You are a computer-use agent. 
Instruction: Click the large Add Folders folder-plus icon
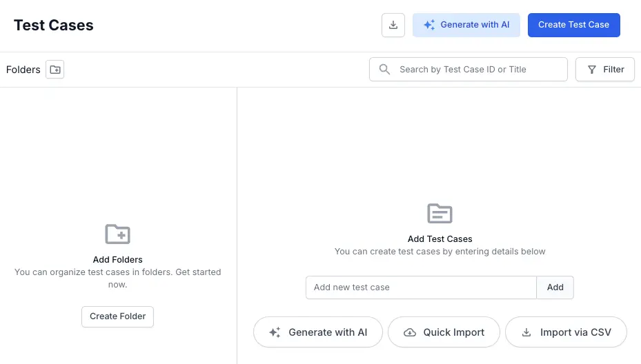[x=118, y=234]
